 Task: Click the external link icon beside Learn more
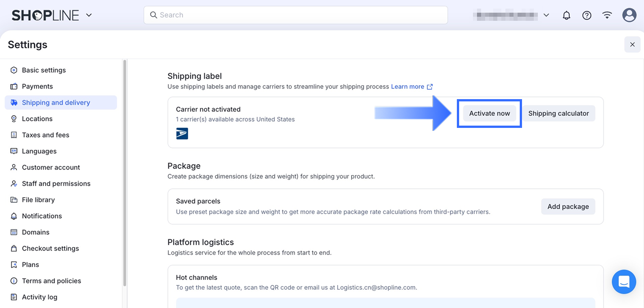[x=430, y=87]
